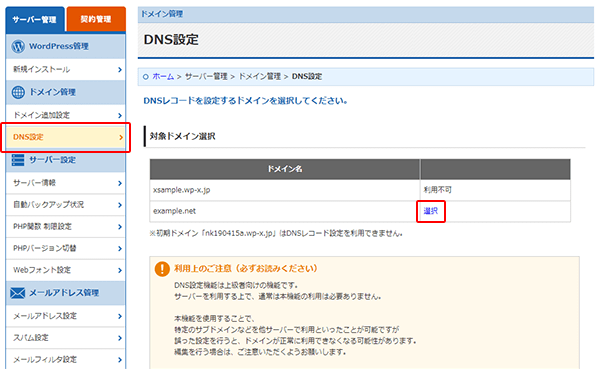The image size is (600, 369).
Task: Click the server stack icon beside サーバー設定
Action: coord(18,160)
